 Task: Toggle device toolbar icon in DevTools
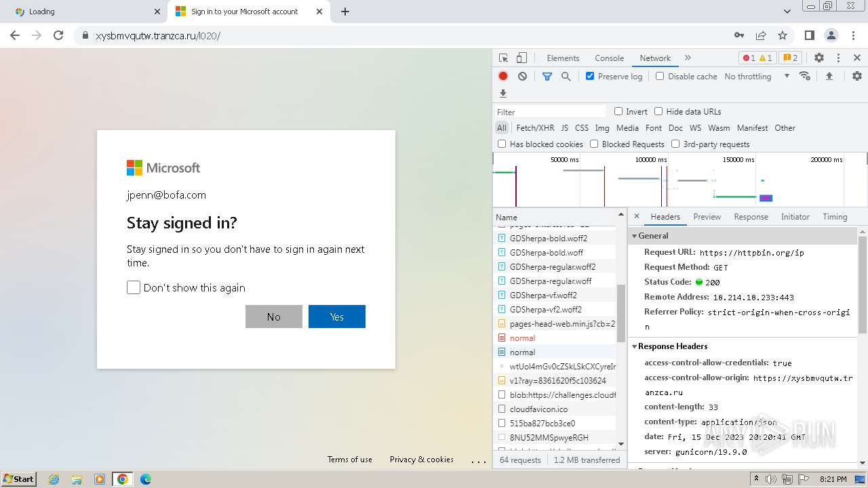pos(521,58)
